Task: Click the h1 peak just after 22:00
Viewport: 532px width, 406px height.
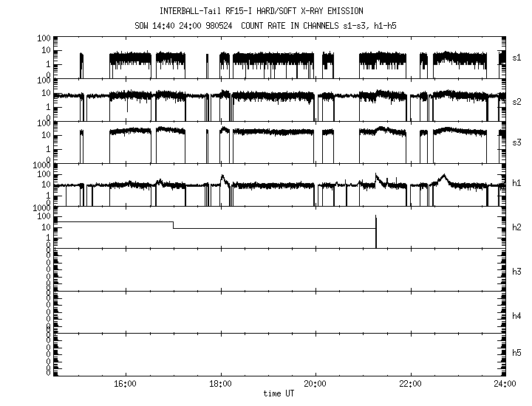Action: coord(443,176)
